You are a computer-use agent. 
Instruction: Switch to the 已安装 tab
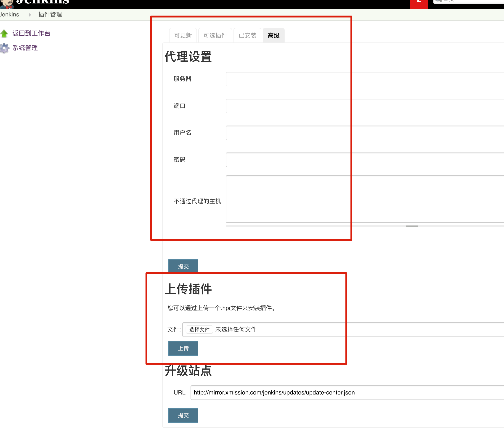point(247,35)
